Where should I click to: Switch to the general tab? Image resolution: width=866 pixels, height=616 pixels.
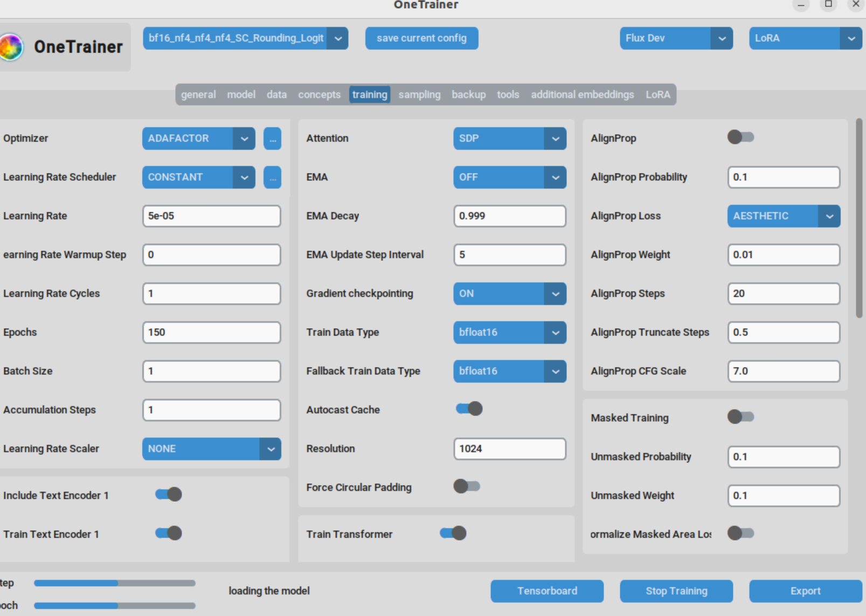coord(198,94)
